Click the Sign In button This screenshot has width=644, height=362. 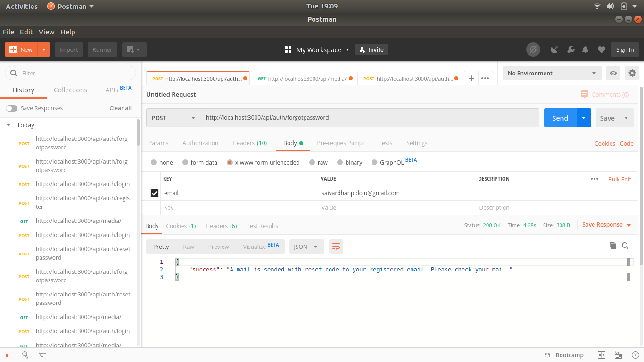[x=625, y=49]
